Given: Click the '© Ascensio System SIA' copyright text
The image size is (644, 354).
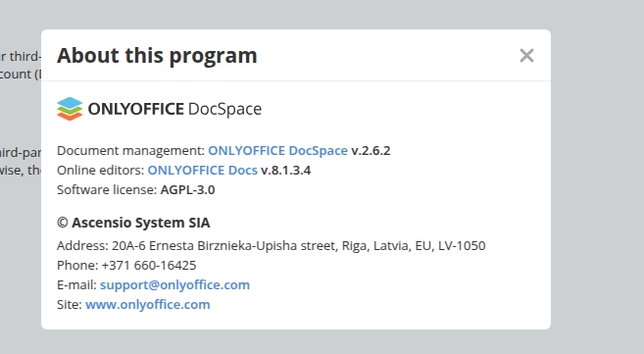Looking at the screenshot, I should click(x=133, y=223).
